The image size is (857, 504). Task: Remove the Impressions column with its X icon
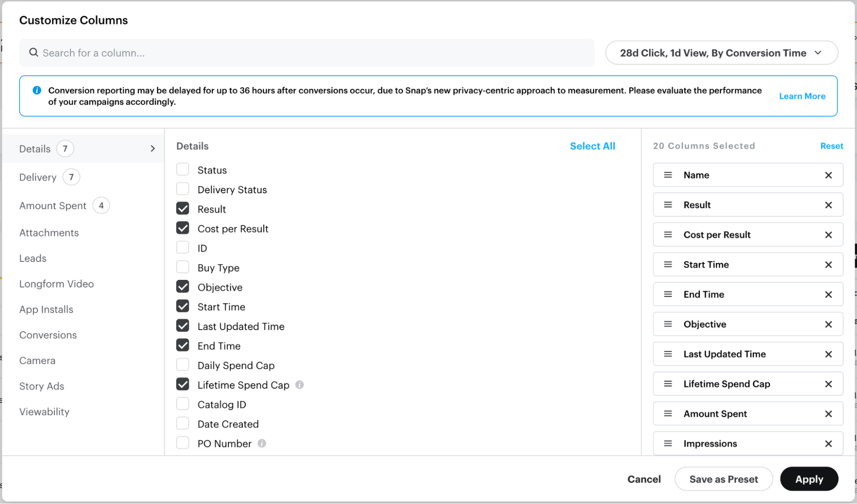click(828, 444)
